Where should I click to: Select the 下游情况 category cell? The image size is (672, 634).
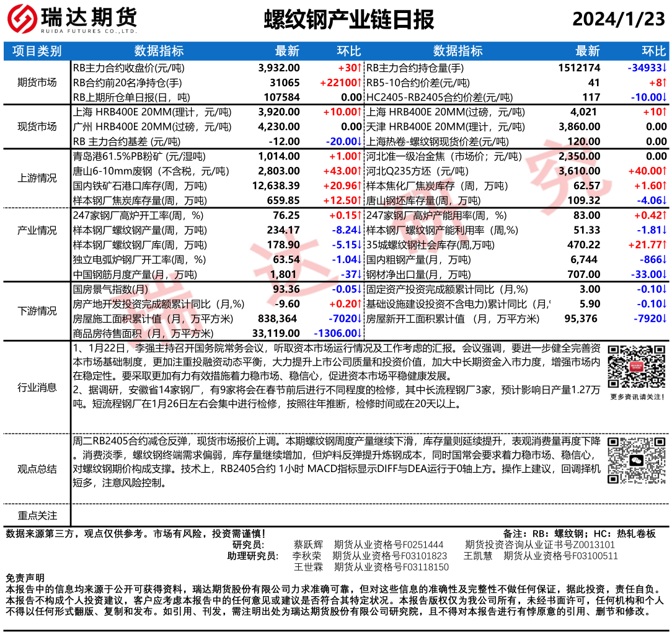37,311
